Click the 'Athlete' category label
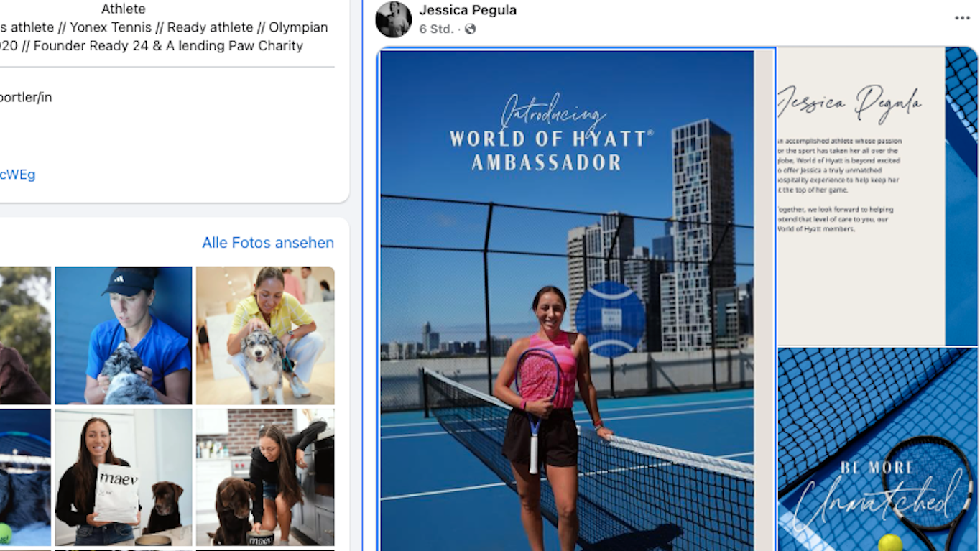Screen dimensions: 980x551 (124, 9)
